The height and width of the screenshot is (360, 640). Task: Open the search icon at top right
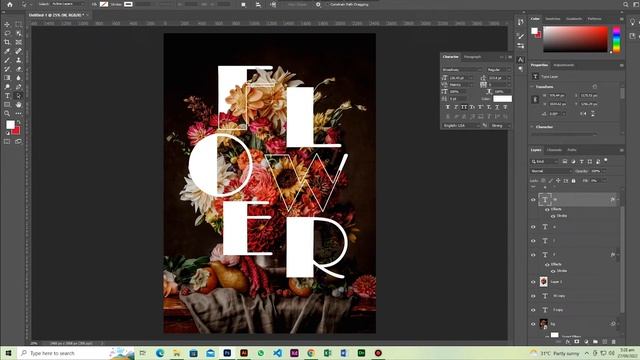click(x=626, y=4)
